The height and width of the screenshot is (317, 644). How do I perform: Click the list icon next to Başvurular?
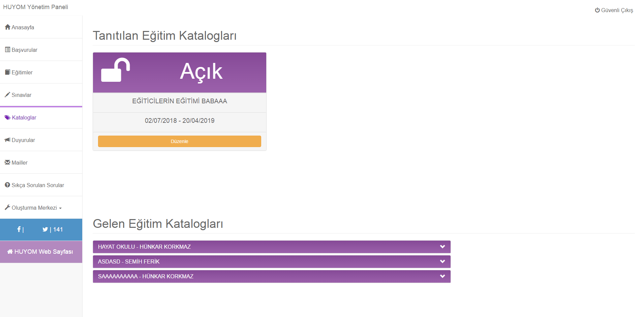point(7,49)
